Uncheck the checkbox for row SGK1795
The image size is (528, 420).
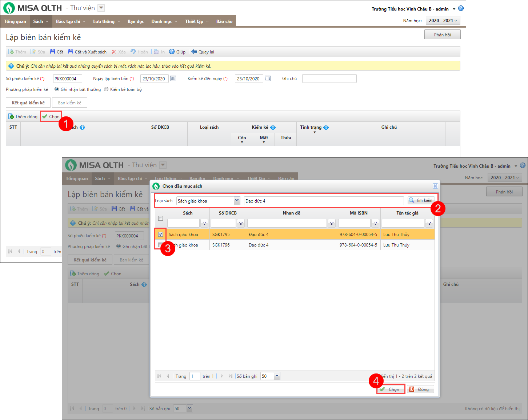tap(160, 234)
